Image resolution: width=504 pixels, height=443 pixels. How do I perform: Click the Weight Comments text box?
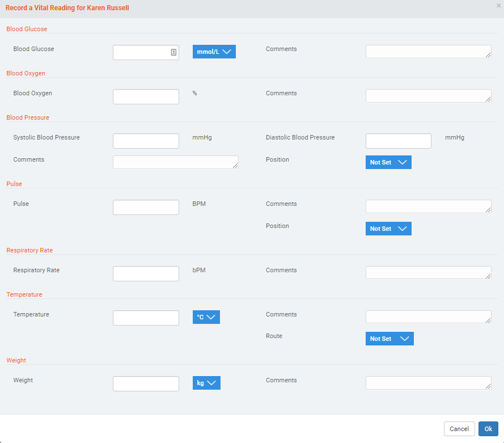[427, 383]
